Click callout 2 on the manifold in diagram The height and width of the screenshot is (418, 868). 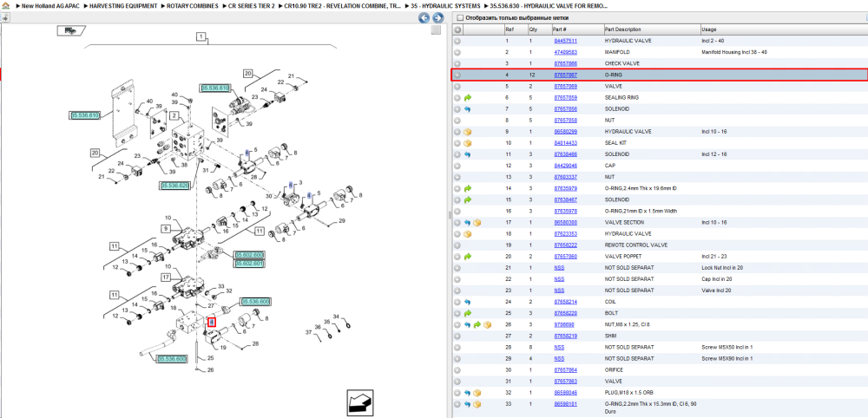[174, 115]
